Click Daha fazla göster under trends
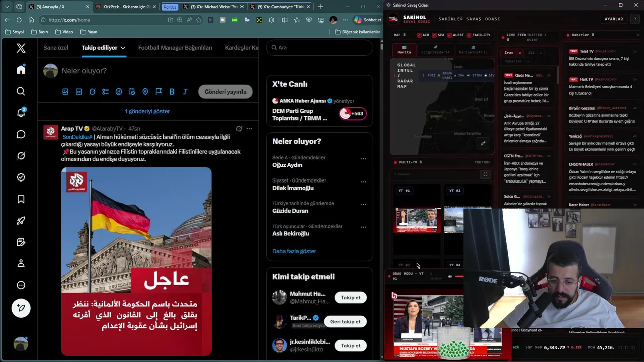644x362 pixels. tap(294, 251)
